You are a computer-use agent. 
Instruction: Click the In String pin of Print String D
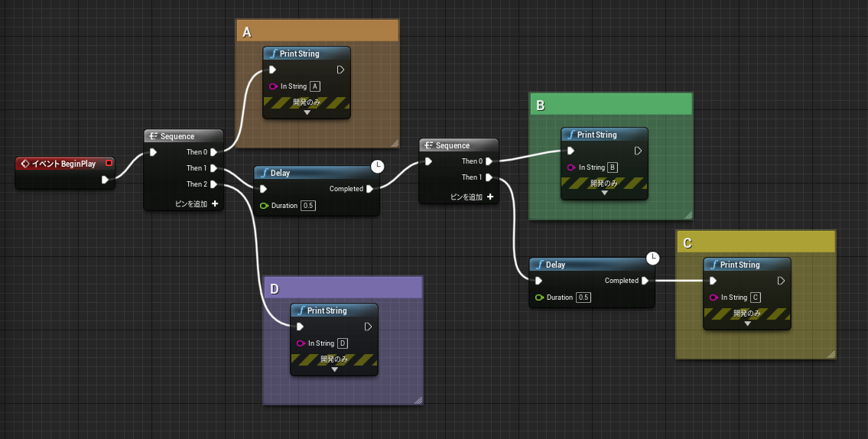click(x=301, y=343)
